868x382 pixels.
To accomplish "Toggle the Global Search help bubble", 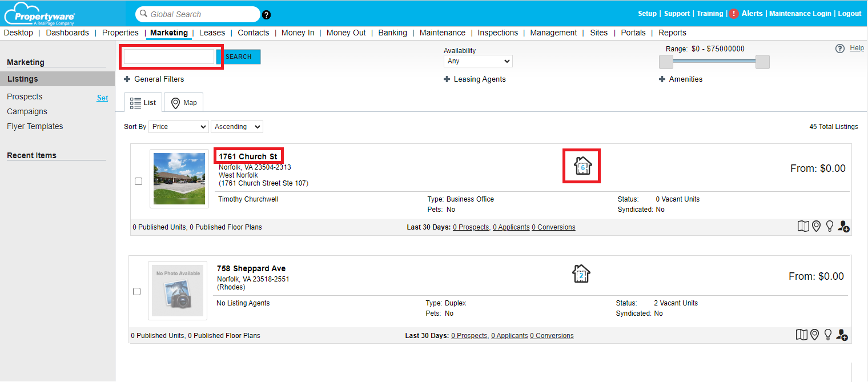I will 266,14.
